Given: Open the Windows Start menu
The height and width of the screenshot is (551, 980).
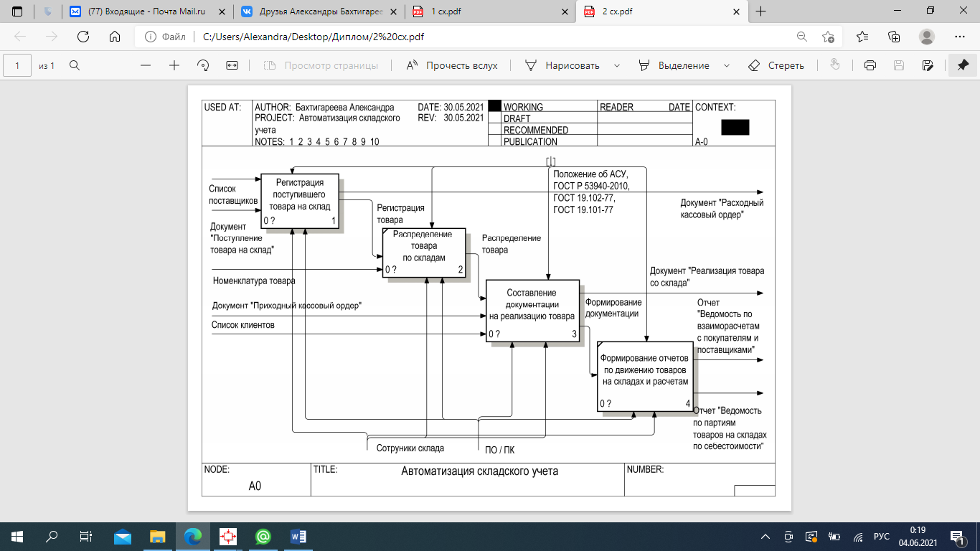Looking at the screenshot, I should pos(17,536).
